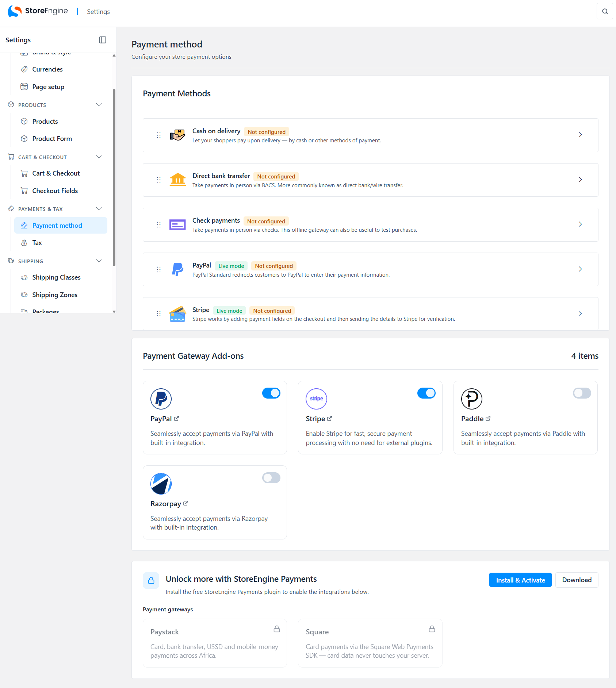Open Razorpay external link icon
Screen dimensions: 616x688
click(x=186, y=503)
